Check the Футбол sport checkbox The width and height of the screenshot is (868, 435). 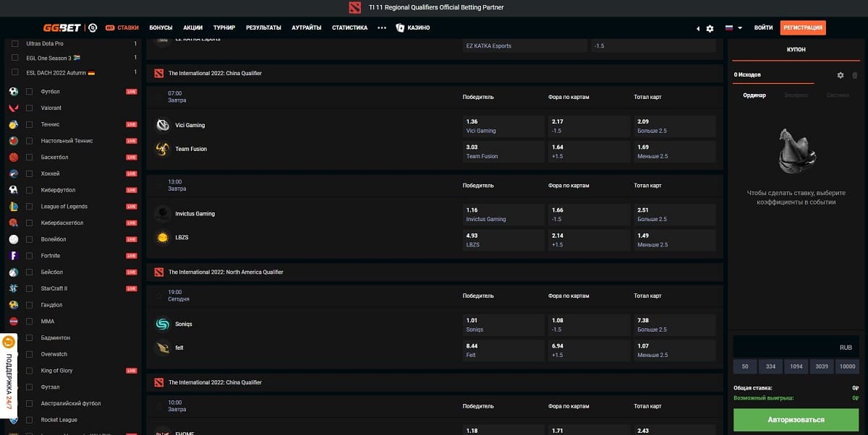(30, 92)
